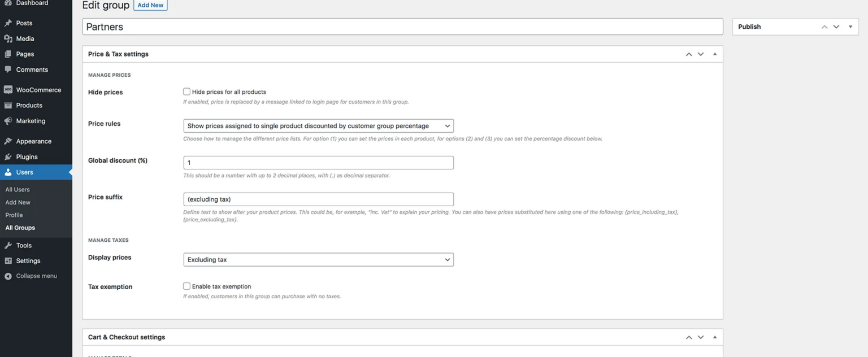Enable tax exemption for this group
The width and height of the screenshot is (868, 357).
click(186, 286)
